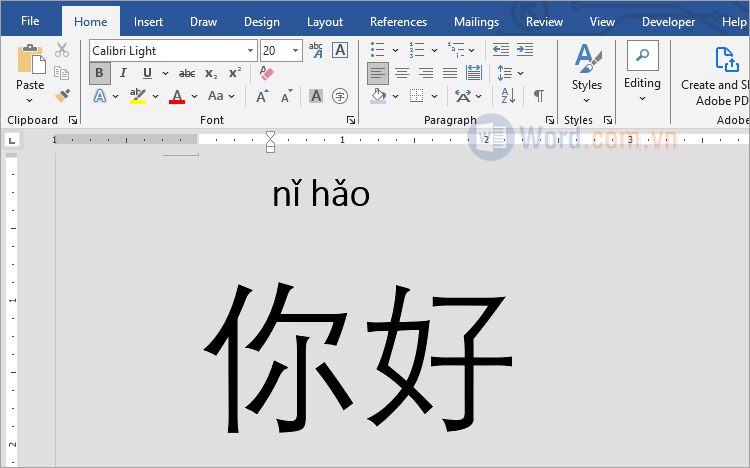The width and height of the screenshot is (750, 468).
Task: Increase font size with Grow Font
Action: point(262,96)
